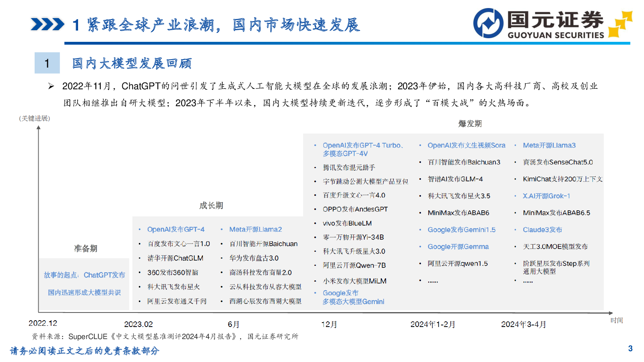Screen dimensions: 644x362
Task: Select MiniMax发布ABAB6.5 entry
Action: (x=557, y=213)
